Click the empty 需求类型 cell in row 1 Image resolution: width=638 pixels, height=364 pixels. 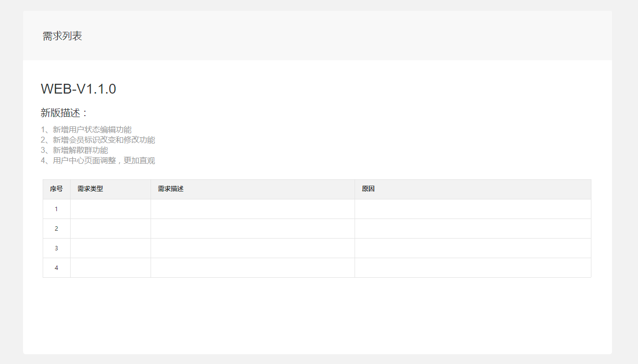pos(110,209)
